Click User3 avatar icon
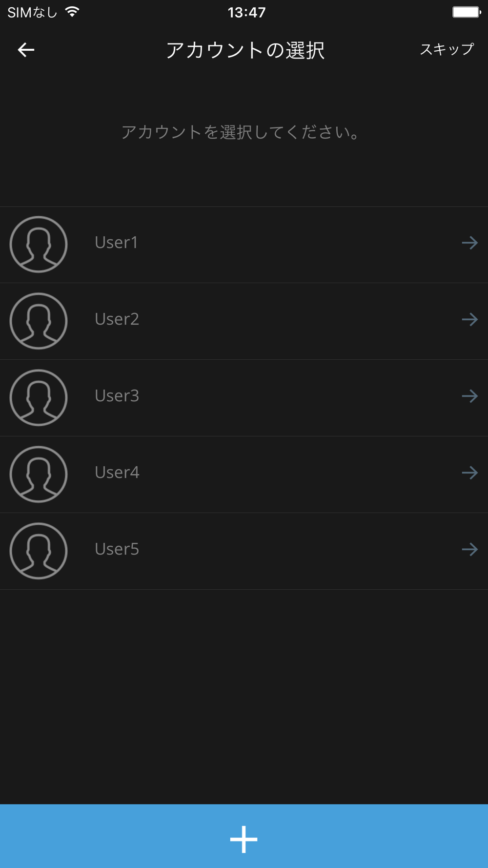Viewport: 488px width, 868px height. [39, 398]
